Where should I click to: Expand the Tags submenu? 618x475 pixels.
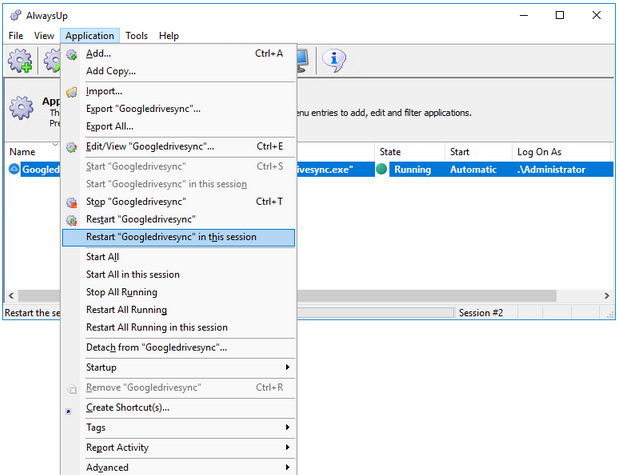pyautogui.click(x=179, y=428)
